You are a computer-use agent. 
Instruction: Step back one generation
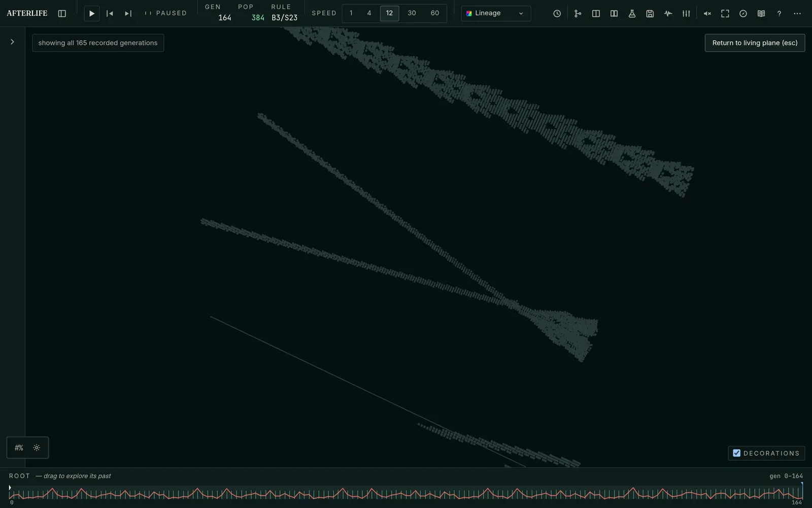(x=110, y=13)
